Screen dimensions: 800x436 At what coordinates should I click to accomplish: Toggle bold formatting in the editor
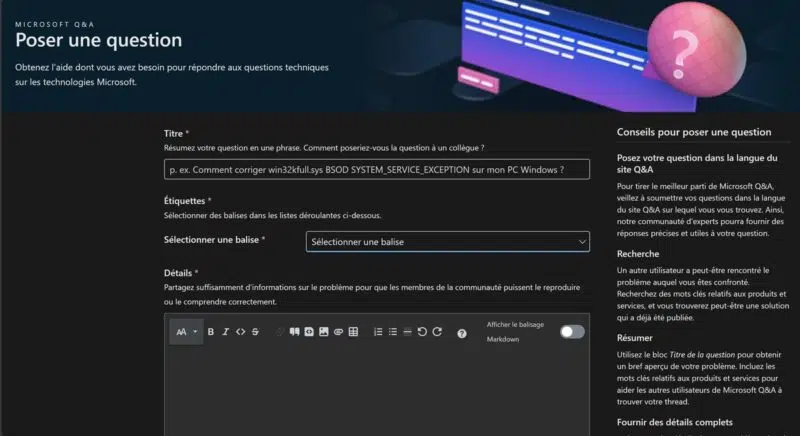click(x=211, y=331)
